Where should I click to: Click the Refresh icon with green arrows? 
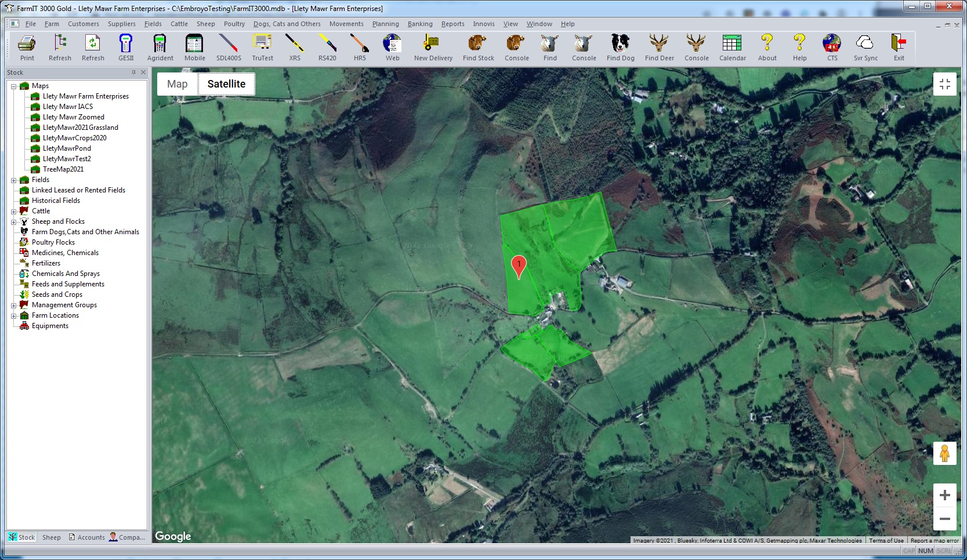pyautogui.click(x=93, y=47)
